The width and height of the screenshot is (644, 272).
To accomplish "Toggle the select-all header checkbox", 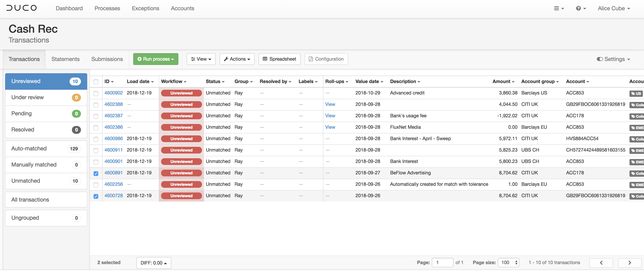I will click(x=96, y=82).
